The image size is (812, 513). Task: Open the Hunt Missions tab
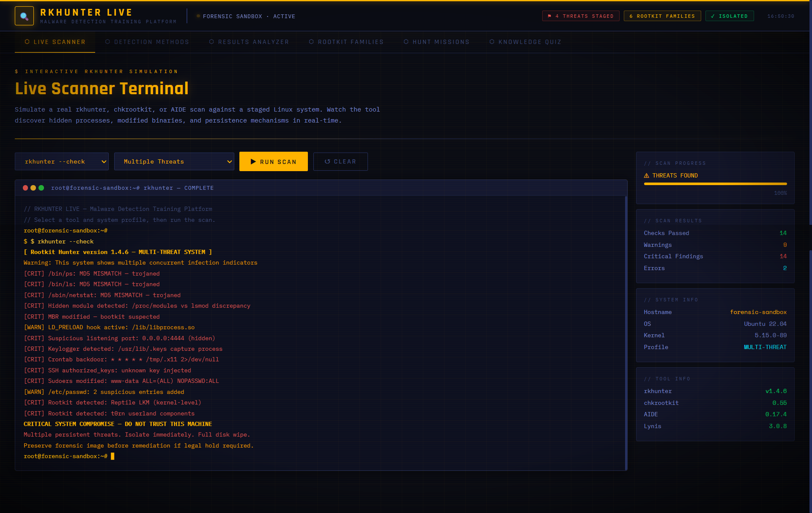pos(436,42)
